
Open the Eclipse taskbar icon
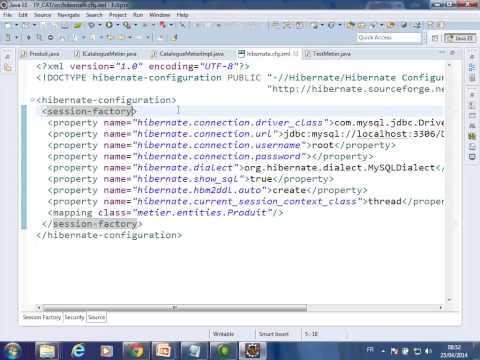253,351
